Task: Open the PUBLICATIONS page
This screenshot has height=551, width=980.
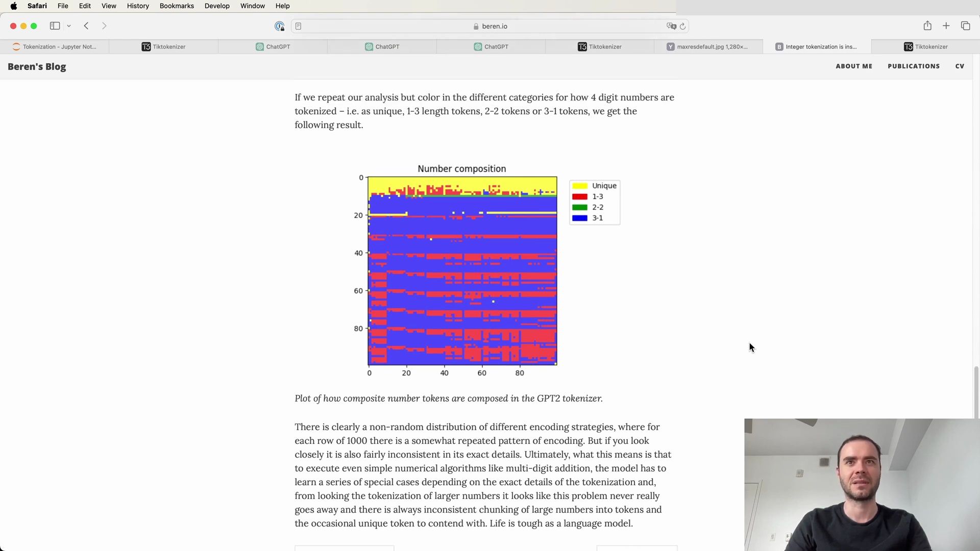Action: (914, 66)
